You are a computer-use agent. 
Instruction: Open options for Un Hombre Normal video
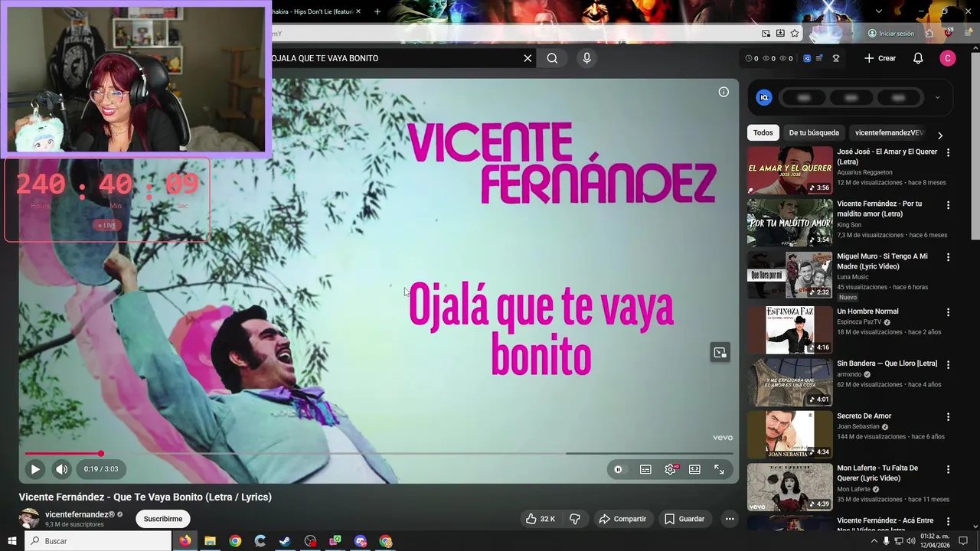coord(948,312)
